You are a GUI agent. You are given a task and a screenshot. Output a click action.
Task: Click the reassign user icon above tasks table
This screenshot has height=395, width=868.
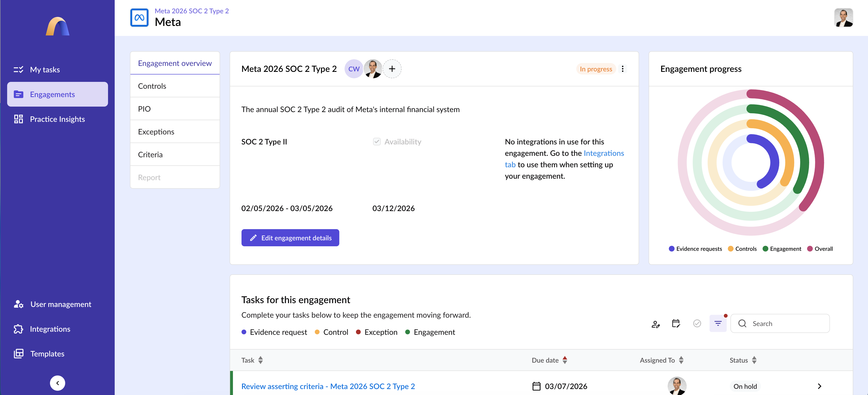point(655,324)
